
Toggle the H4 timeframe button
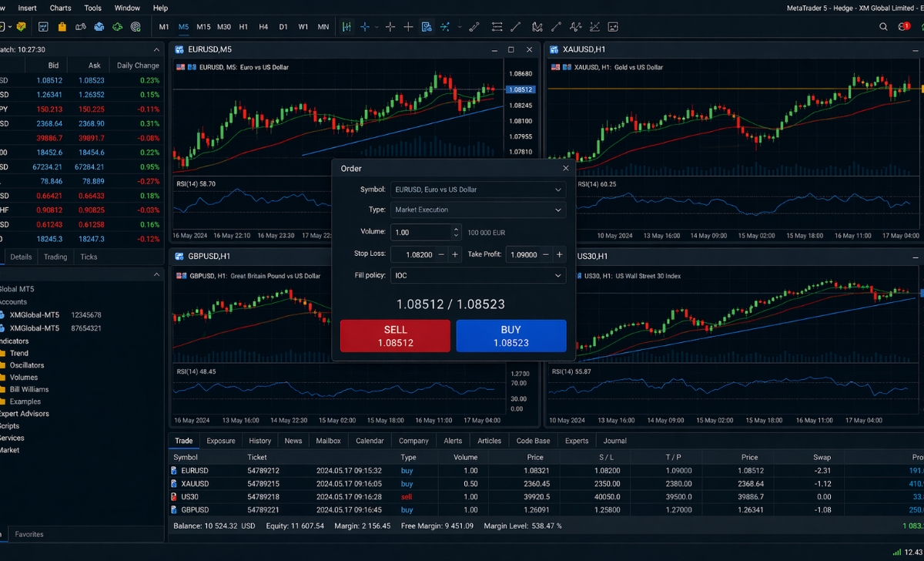(x=263, y=27)
